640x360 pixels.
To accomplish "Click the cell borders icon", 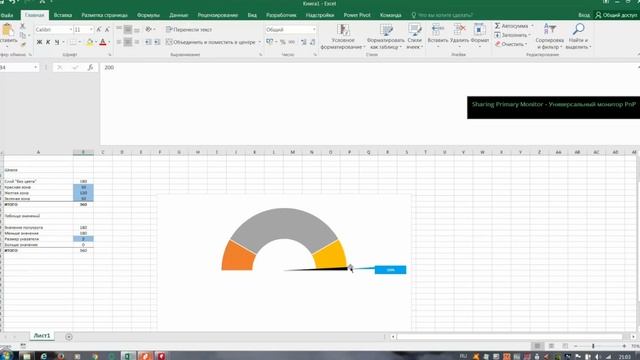I will 73,42.
